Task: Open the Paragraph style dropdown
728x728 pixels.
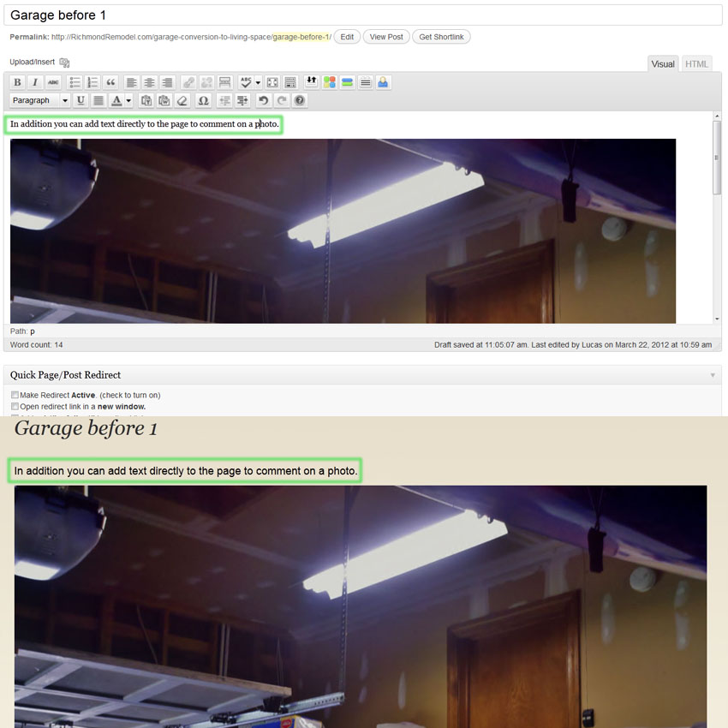Action: [x=39, y=100]
